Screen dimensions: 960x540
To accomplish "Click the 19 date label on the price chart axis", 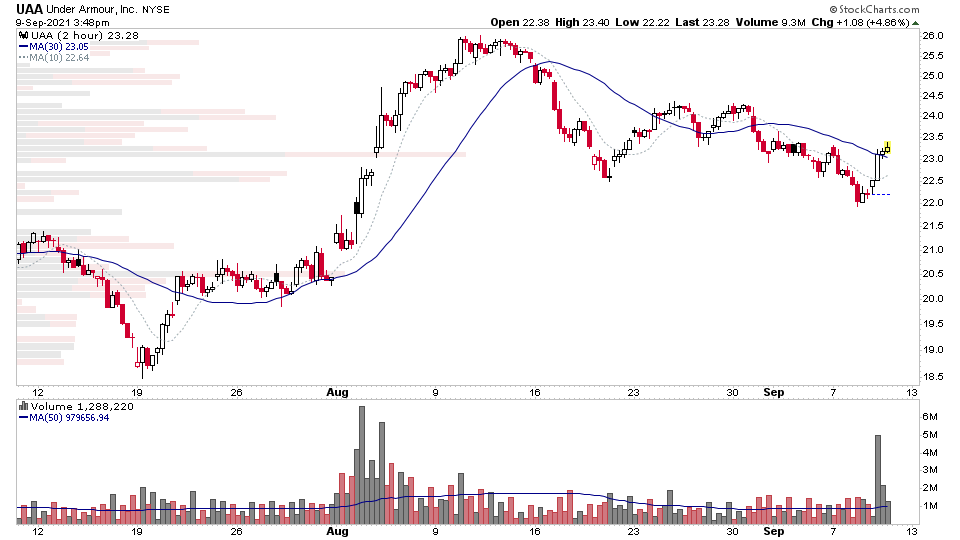I will coord(137,392).
